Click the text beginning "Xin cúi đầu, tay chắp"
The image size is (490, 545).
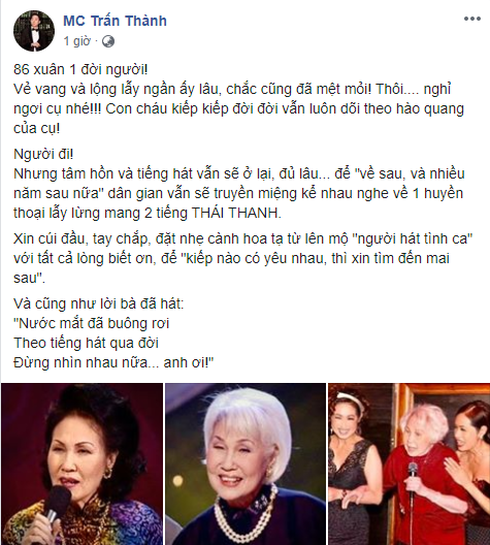pos(243,258)
